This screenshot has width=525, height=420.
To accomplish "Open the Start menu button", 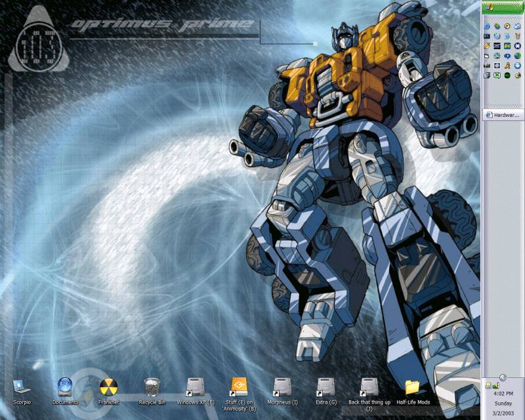I will point(503,7).
